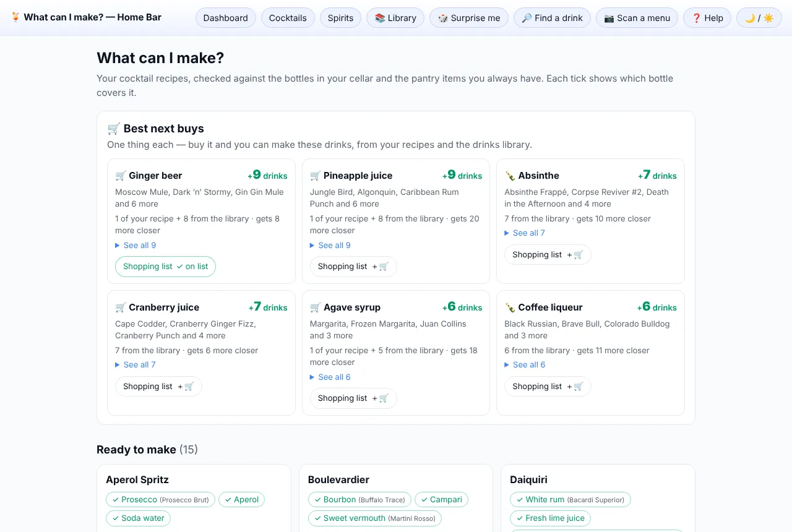The image size is (792, 532).
Task: Open the Spirits section
Action: [x=341, y=18]
